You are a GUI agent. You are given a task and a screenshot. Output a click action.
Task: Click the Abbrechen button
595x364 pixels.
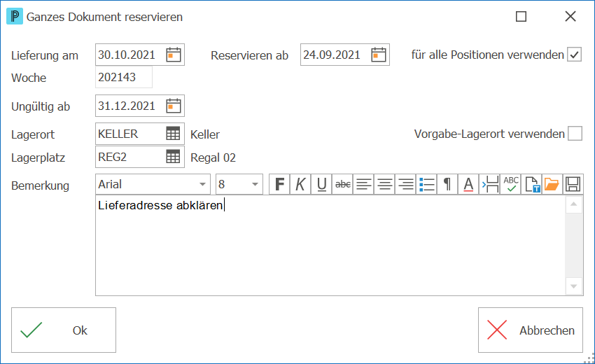(x=531, y=330)
